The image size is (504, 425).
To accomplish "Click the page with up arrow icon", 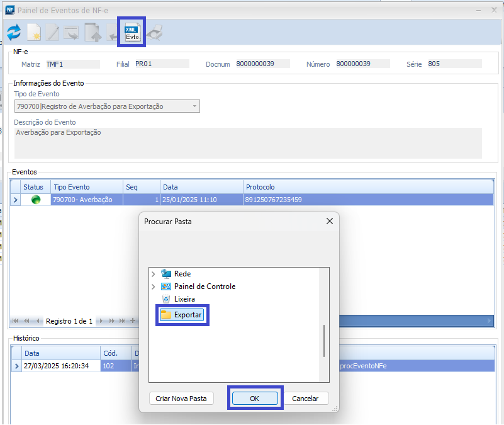I will point(93,33).
